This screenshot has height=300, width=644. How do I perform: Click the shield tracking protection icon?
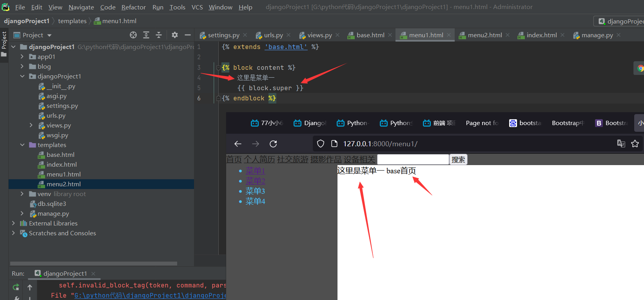point(321,144)
